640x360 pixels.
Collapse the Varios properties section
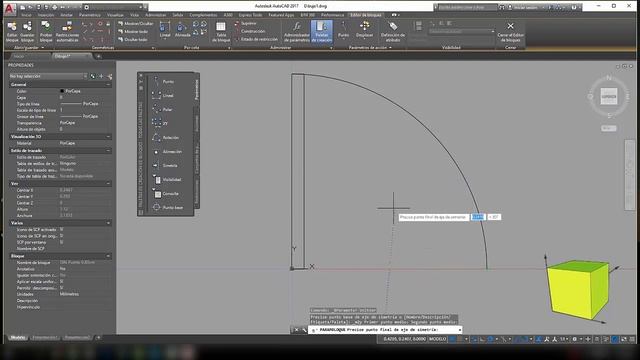(108, 223)
